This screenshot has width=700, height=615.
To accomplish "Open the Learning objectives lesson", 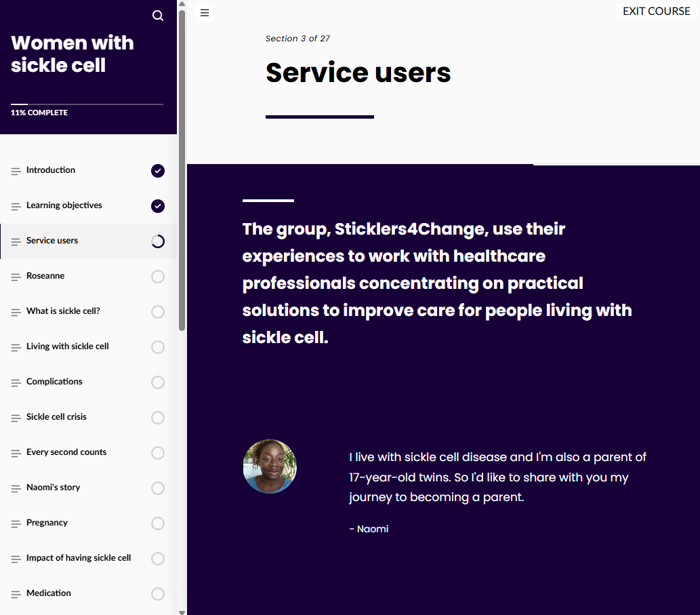I will tap(88, 206).
